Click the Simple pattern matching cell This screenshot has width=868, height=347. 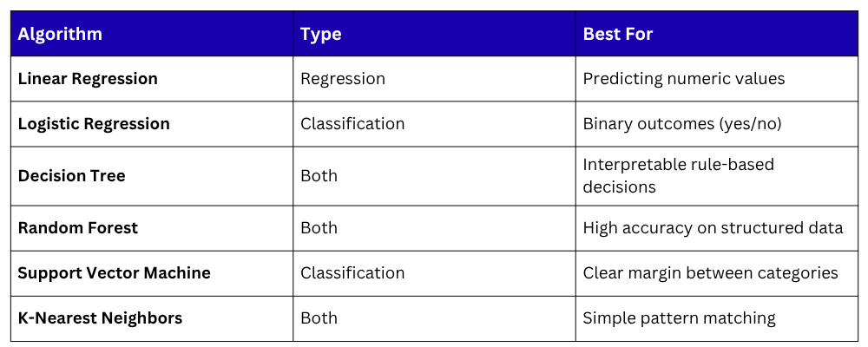point(680,318)
